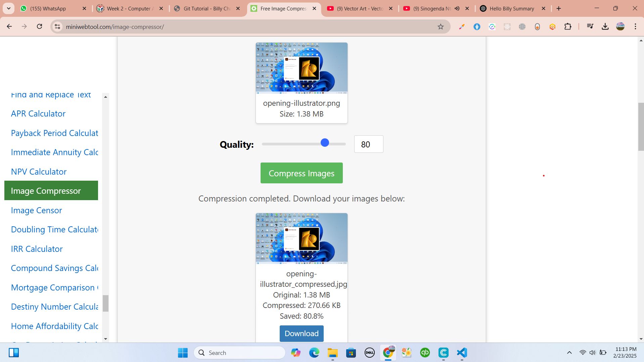Image resolution: width=644 pixels, height=362 pixels.
Task: Open QuickBooks icon in taskbar
Action: [425, 353]
